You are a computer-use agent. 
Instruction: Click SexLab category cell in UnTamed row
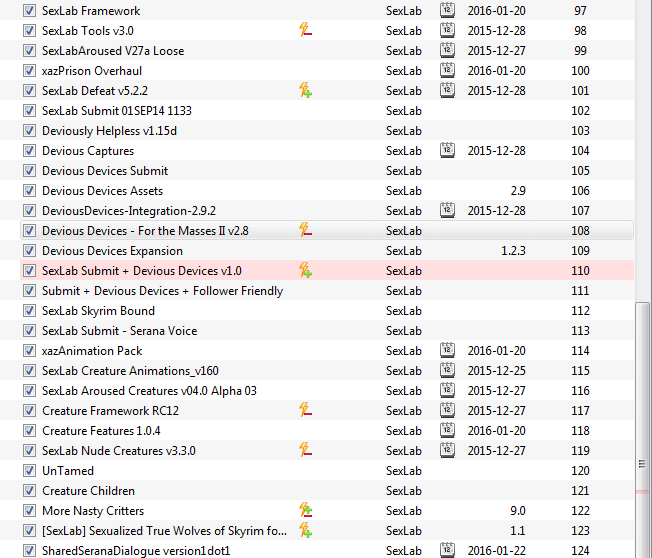[x=404, y=471]
